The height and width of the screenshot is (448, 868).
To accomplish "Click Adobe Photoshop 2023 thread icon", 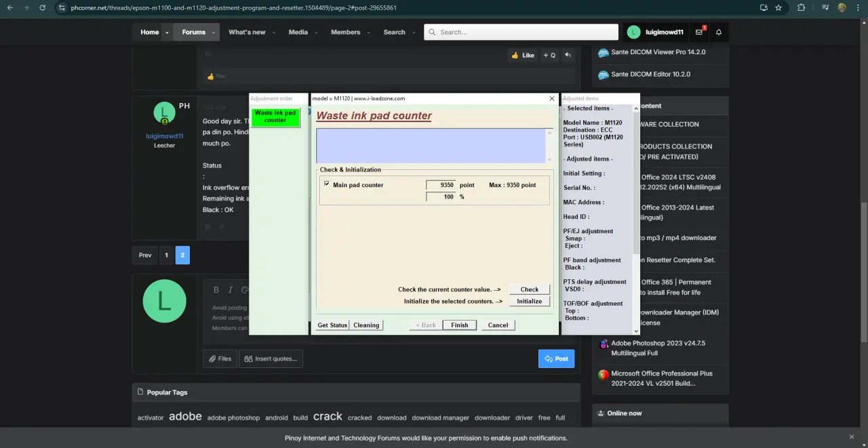I will [x=603, y=344].
